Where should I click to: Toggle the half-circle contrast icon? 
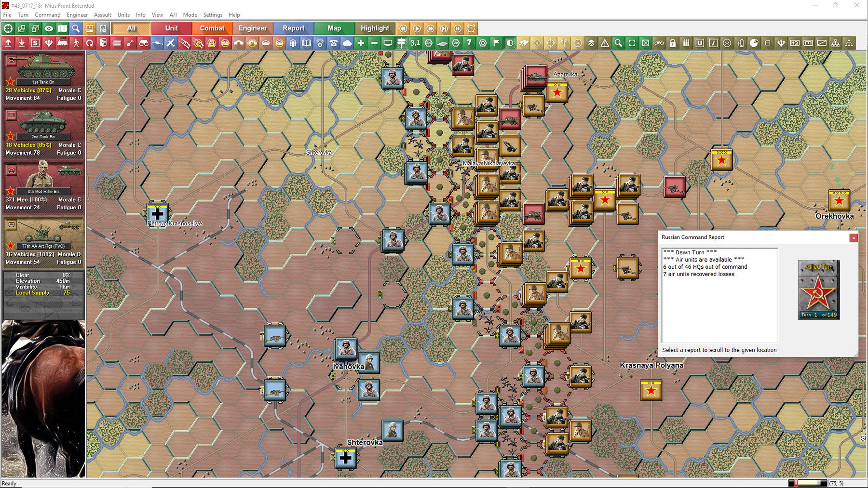point(510,43)
